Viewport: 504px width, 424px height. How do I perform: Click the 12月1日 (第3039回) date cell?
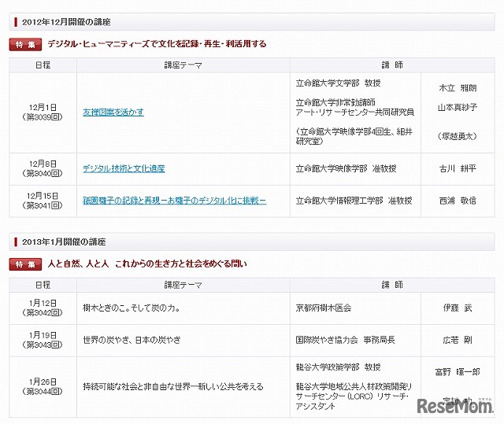point(43,112)
